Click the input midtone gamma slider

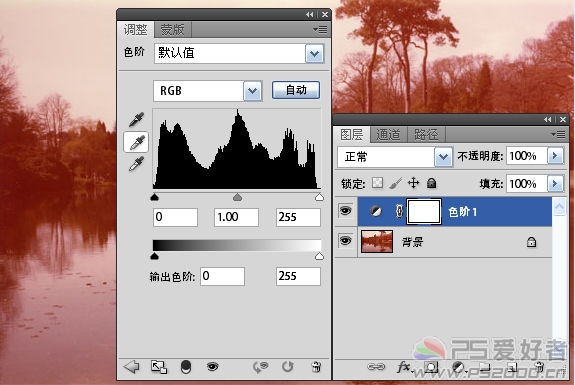[238, 198]
